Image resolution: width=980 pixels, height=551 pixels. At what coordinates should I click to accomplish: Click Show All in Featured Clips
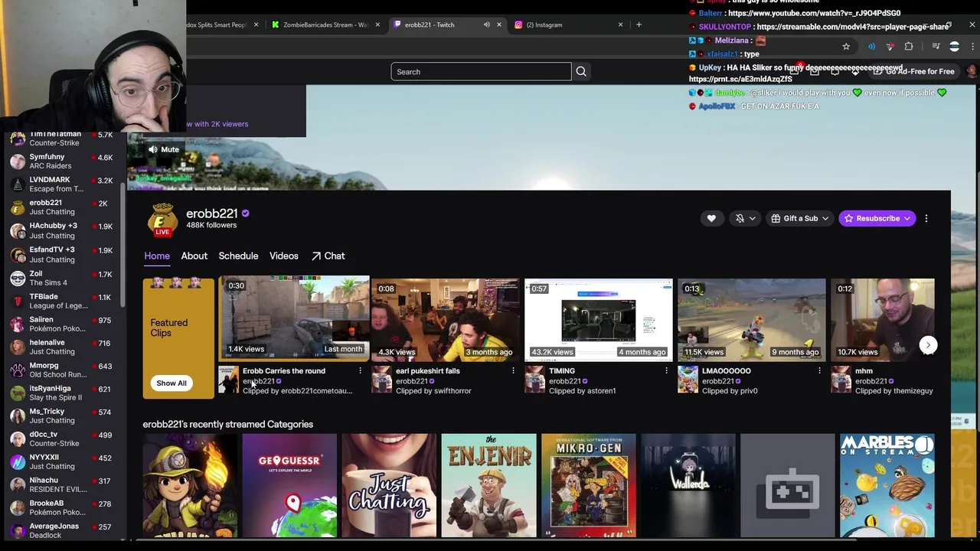coord(171,383)
